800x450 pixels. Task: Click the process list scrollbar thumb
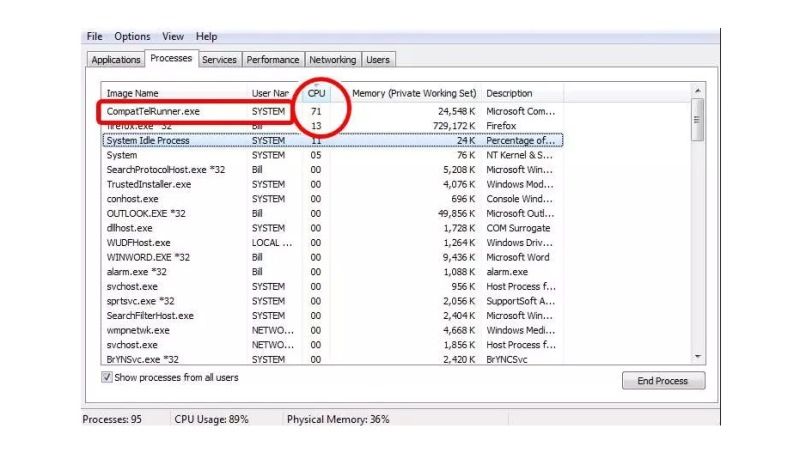697,120
